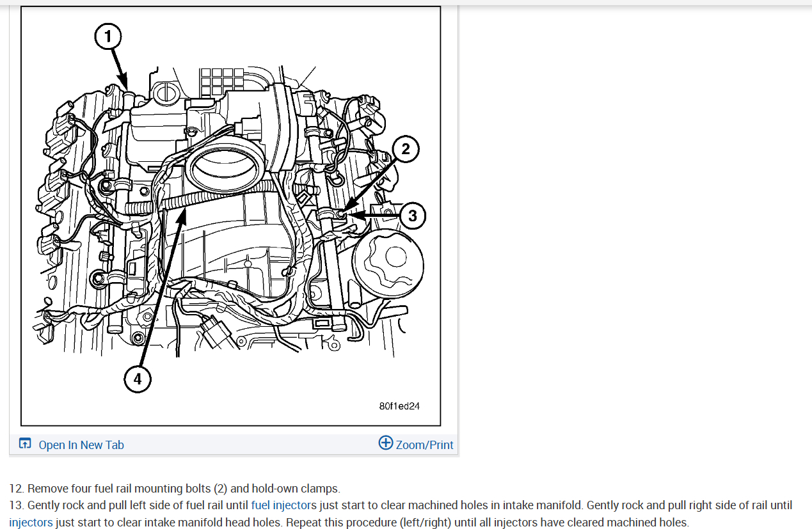This screenshot has width=812, height=529.
Task: Follow the blue 'injectors' link on the last line
Action: 31,523
